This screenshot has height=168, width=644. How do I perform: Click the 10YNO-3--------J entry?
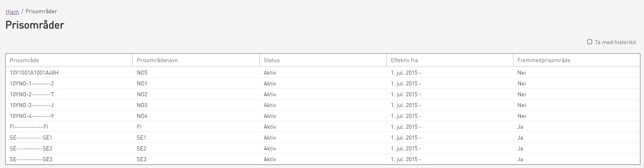point(322,105)
